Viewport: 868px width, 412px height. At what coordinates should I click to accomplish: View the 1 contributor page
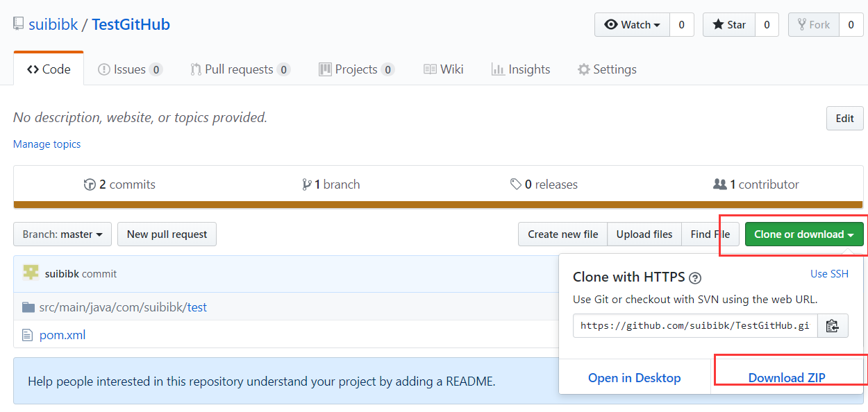pyautogui.click(x=756, y=184)
